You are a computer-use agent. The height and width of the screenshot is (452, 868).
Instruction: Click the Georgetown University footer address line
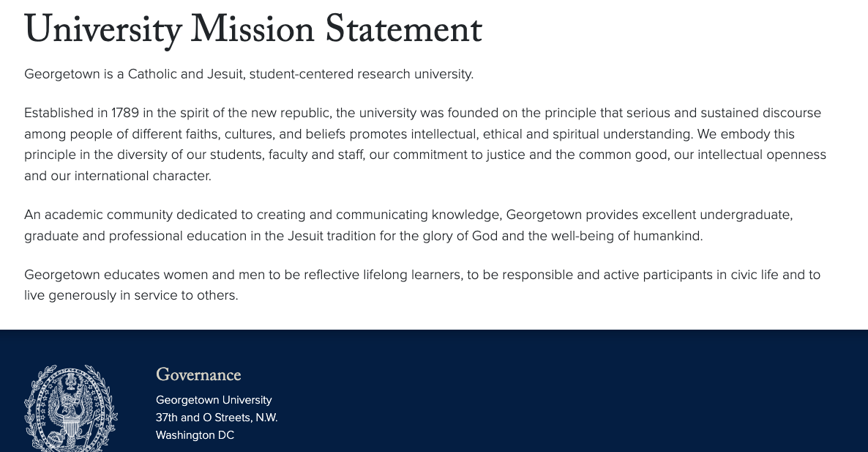pyautogui.click(x=214, y=400)
